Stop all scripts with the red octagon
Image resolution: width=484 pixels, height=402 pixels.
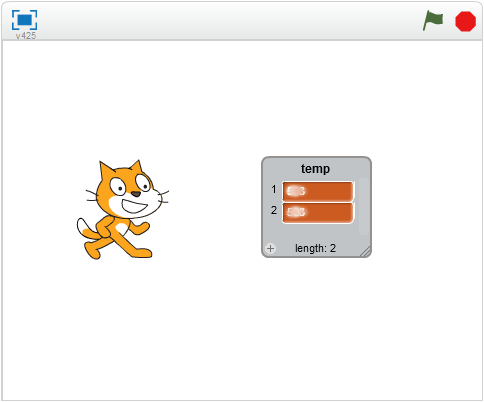465,21
